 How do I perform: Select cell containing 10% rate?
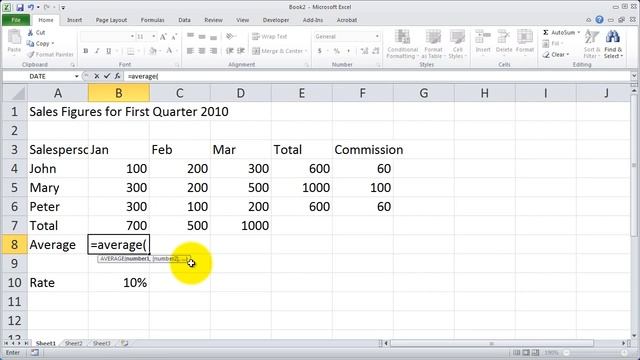click(x=119, y=282)
